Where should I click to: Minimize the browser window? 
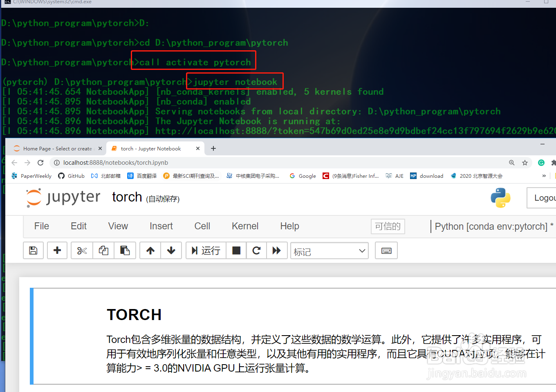click(x=543, y=144)
